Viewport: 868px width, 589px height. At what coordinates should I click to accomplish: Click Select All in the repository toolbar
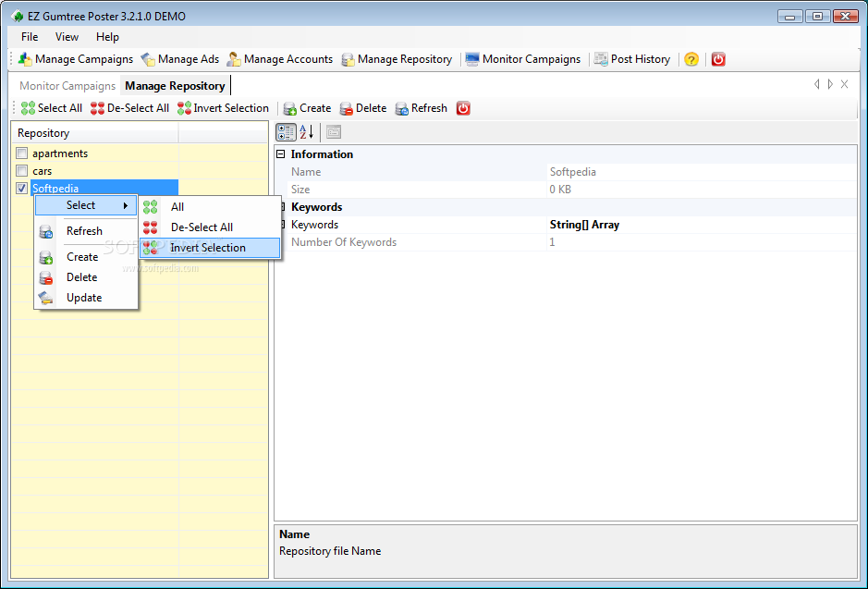click(x=52, y=108)
